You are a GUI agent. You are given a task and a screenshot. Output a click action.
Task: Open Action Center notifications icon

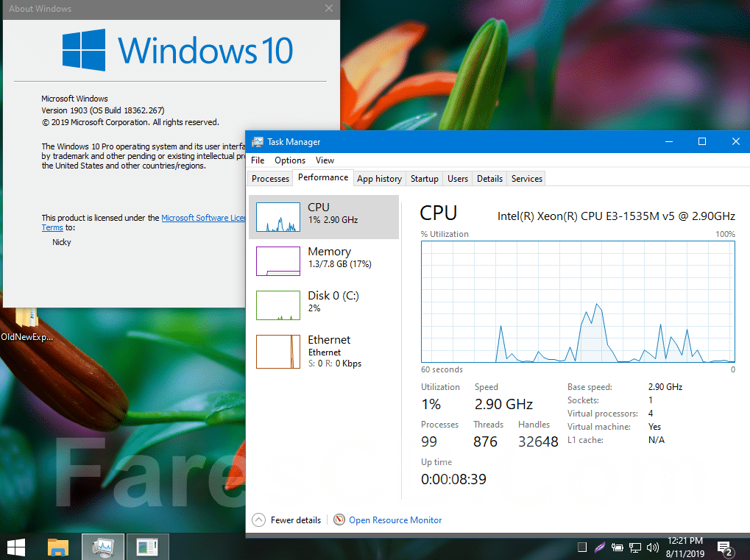pyautogui.click(x=724, y=549)
